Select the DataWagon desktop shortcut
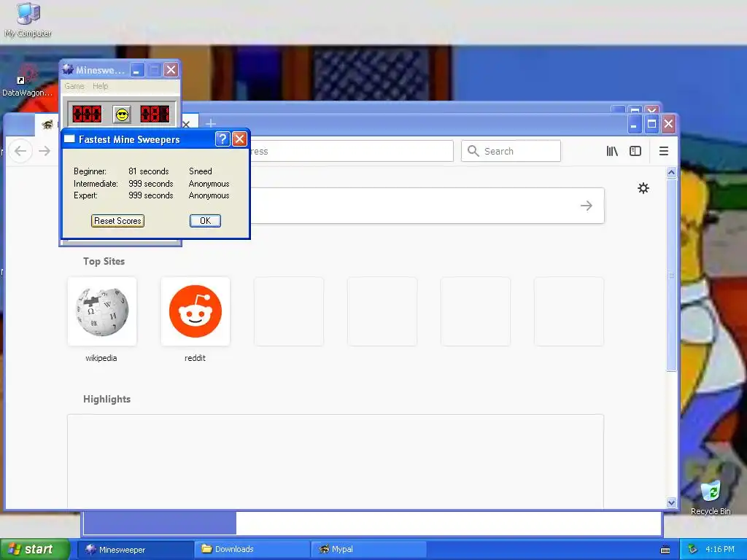 27,81
